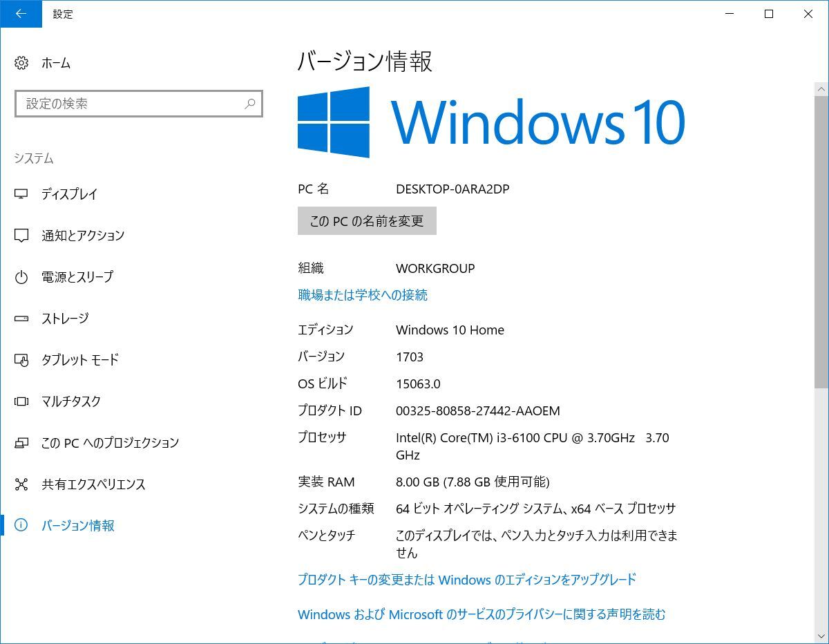Screen dimensions: 829x644
Task: Select ストレージ in the sidebar
Action: point(65,319)
